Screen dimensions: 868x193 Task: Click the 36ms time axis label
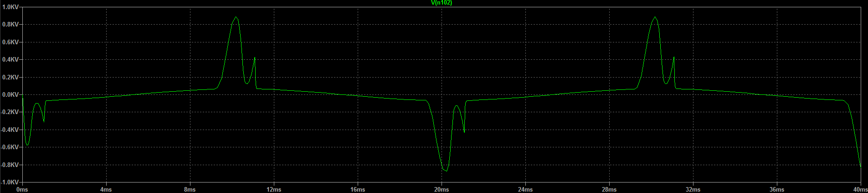coord(776,189)
